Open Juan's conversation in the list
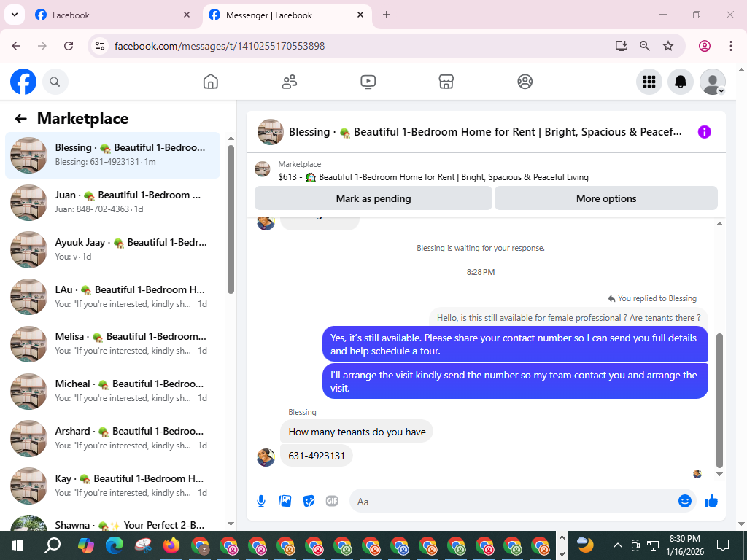The width and height of the screenshot is (747, 560). pyautogui.click(x=113, y=203)
